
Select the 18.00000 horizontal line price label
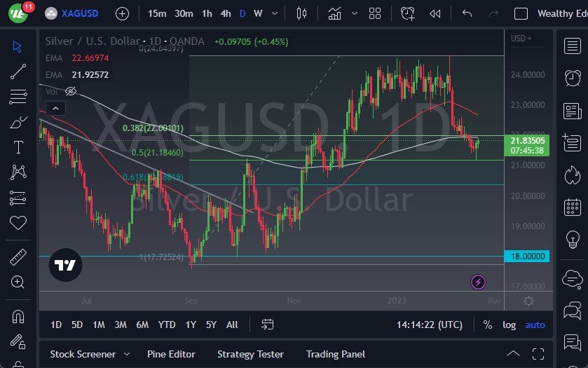pyautogui.click(x=527, y=257)
